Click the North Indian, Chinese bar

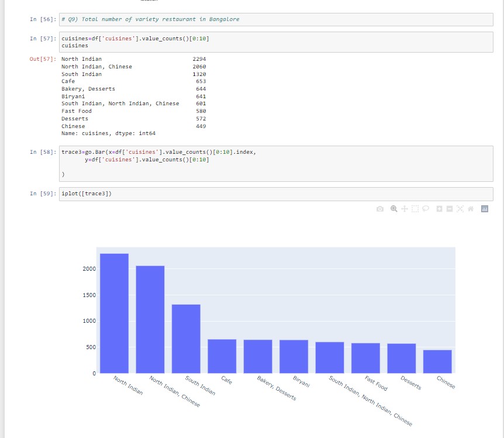tap(150, 320)
